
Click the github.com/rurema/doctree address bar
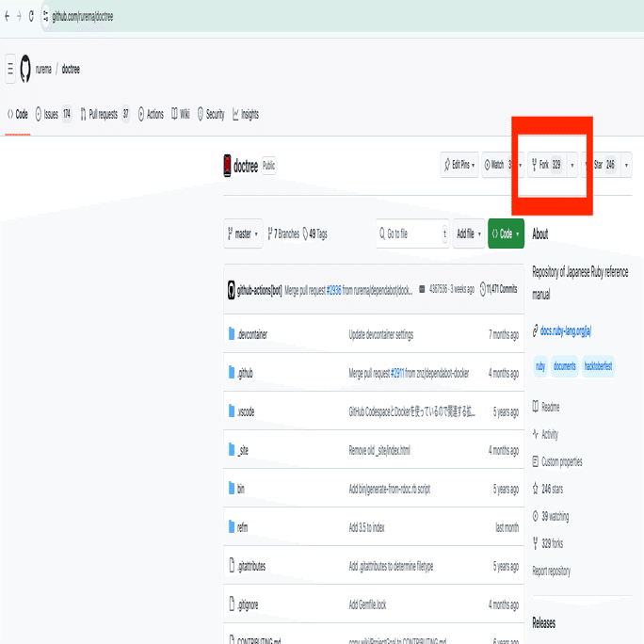click(x=83, y=16)
